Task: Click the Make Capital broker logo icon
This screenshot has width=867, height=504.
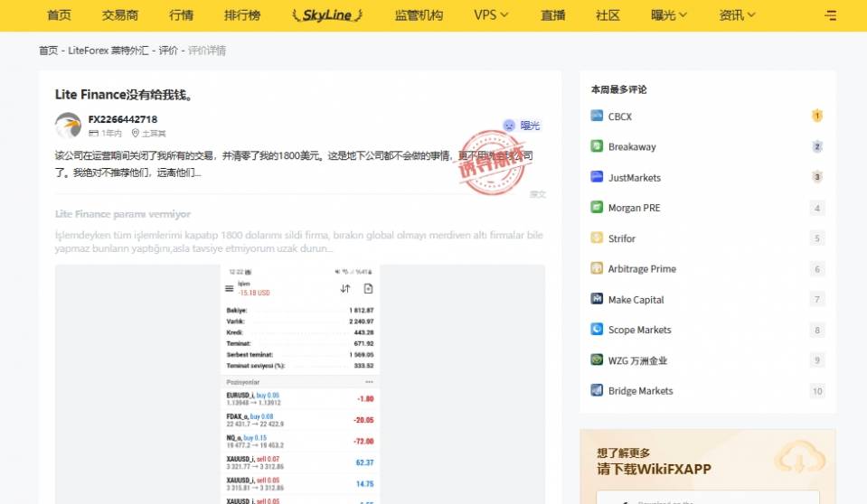Action: [597, 298]
